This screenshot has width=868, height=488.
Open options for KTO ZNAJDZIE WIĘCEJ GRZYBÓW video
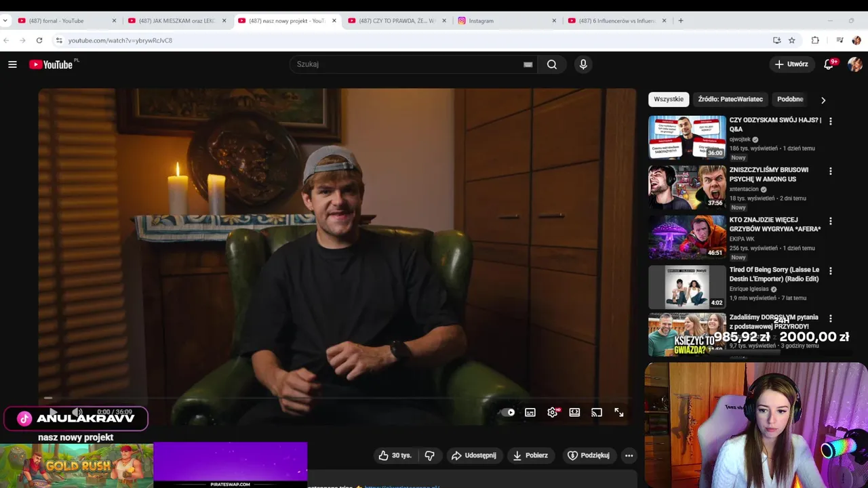click(830, 221)
